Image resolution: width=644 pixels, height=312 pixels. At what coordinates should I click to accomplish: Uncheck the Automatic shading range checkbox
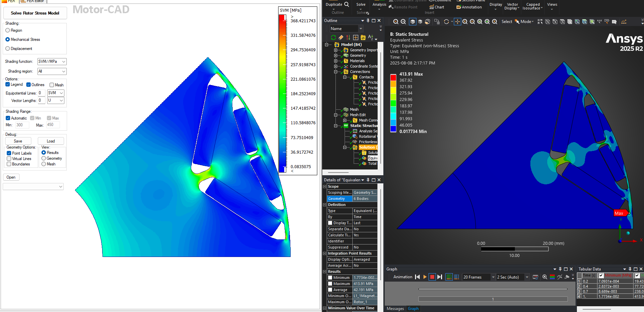[8, 118]
